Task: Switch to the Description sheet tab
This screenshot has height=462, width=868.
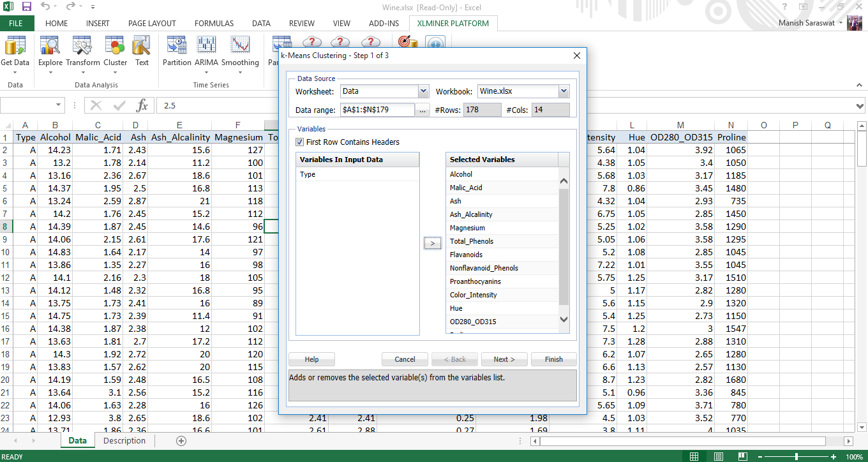Action: (x=124, y=441)
